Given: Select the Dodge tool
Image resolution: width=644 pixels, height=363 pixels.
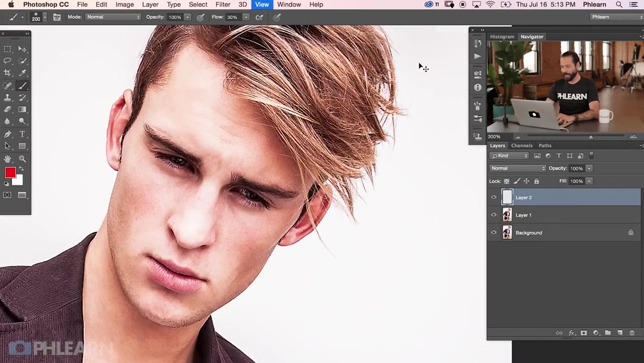Looking at the screenshot, I should (23, 121).
